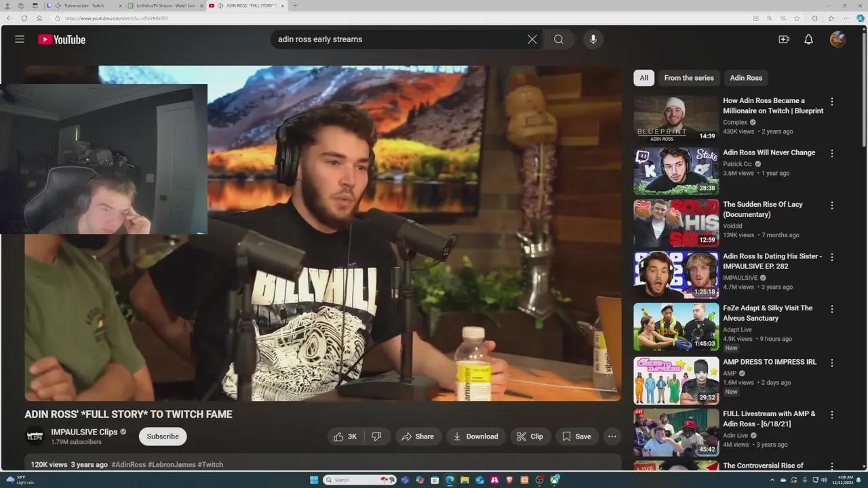Open the 'Blueprint' Complex video thumbnail
868x488 pixels.
[676, 119]
